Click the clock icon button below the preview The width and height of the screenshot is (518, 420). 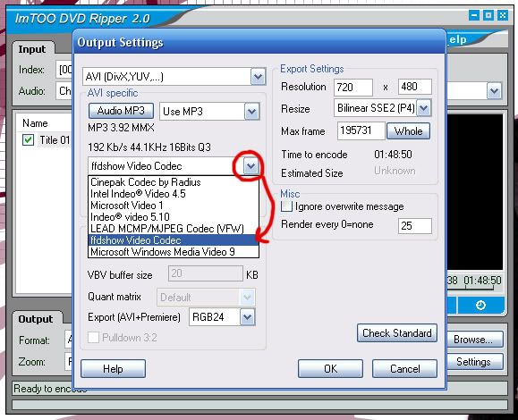pos(480,306)
